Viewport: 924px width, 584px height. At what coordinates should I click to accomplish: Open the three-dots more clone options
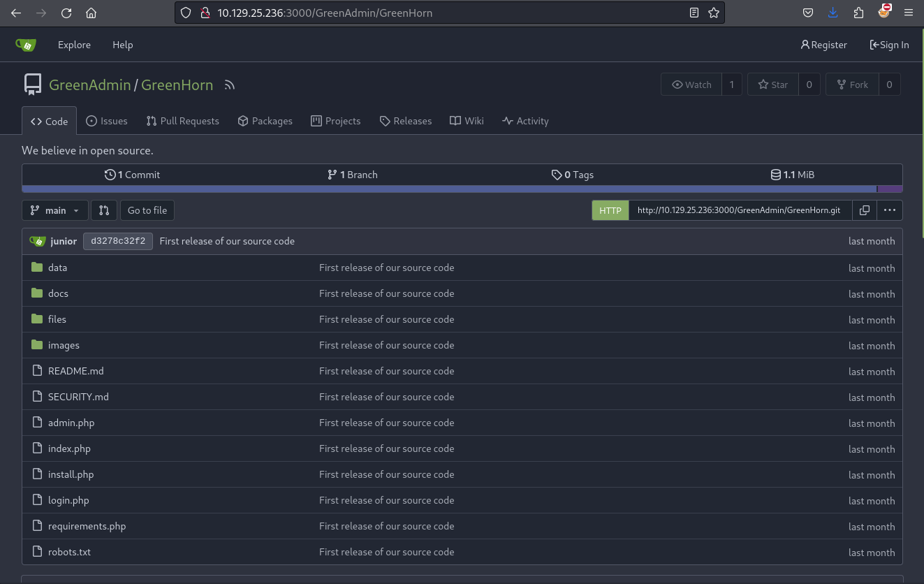tap(889, 210)
